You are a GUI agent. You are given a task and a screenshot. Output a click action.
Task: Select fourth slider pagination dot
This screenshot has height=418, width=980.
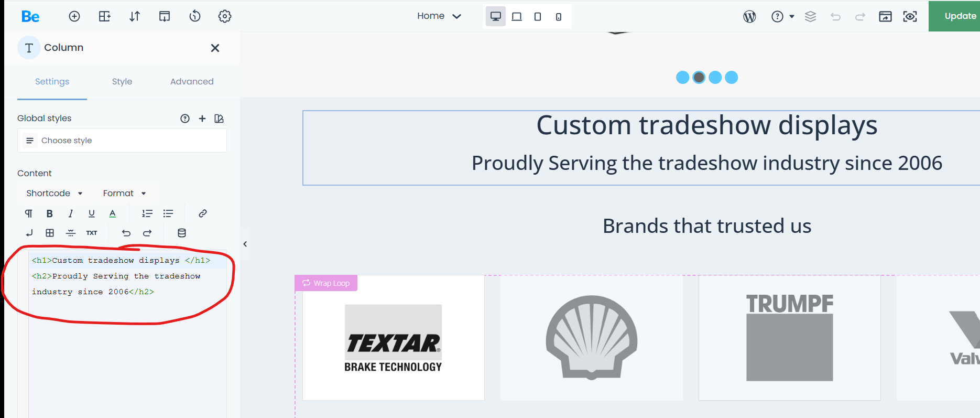(x=731, y=78)
